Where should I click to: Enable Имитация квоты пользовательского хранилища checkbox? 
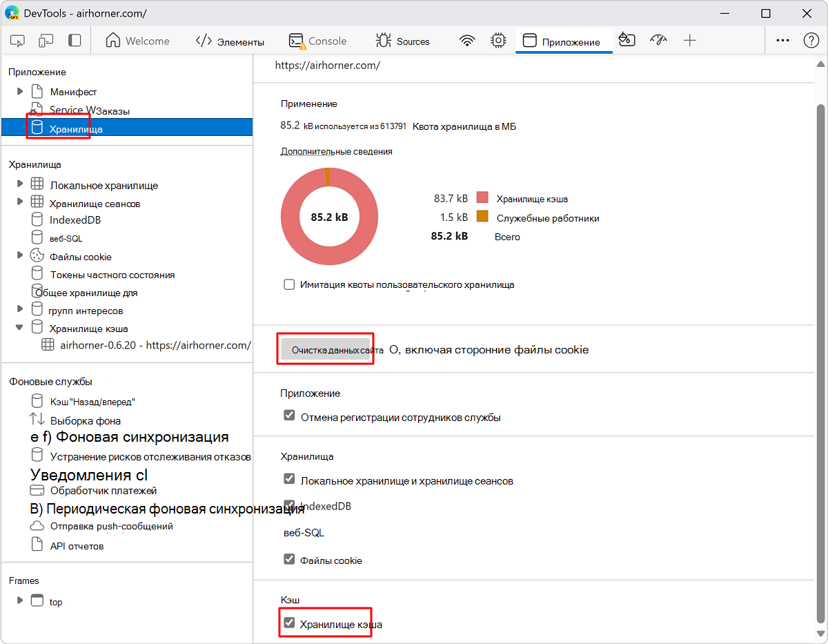click(290, 284)
